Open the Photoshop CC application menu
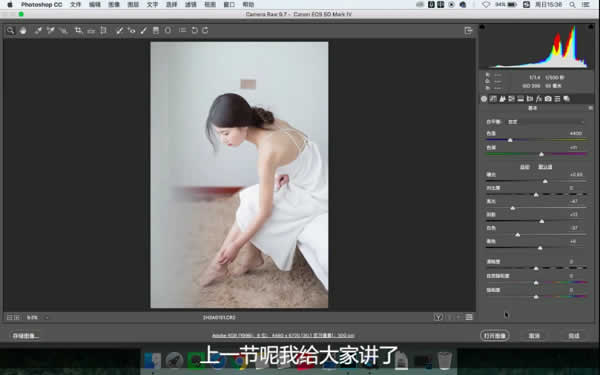This screenshot has width=600, height=375. pos(41,5)
